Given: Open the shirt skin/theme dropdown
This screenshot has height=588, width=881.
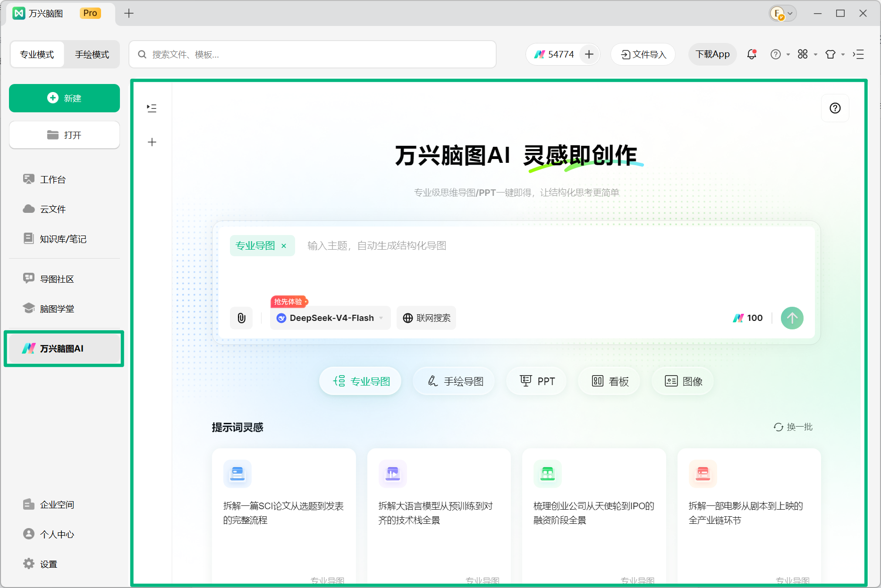Looking at the screenshot, I should click(x=834, y=54).
